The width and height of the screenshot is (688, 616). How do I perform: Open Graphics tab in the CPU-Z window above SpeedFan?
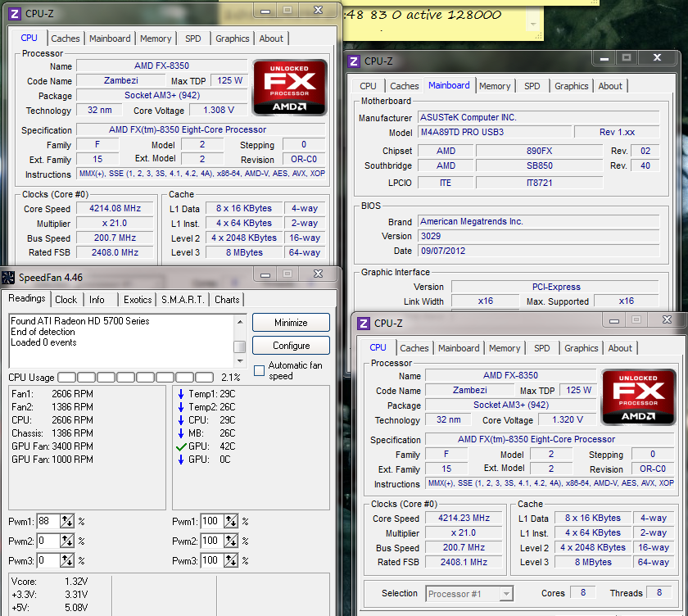(x=233, y=38)
